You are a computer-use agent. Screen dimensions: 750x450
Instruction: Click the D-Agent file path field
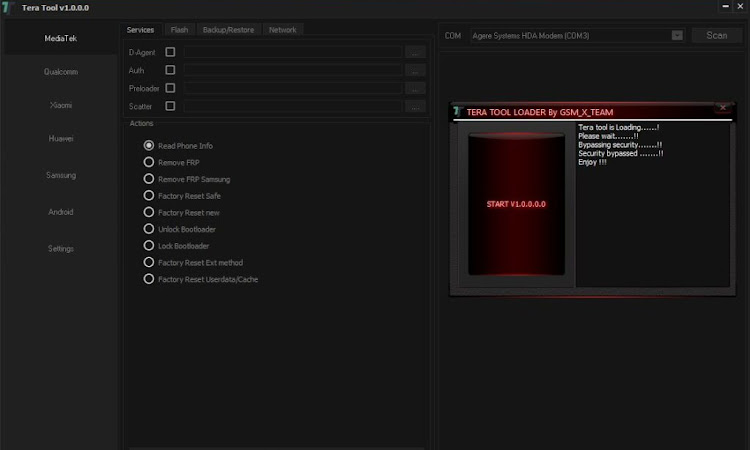[x=293, y=52]
